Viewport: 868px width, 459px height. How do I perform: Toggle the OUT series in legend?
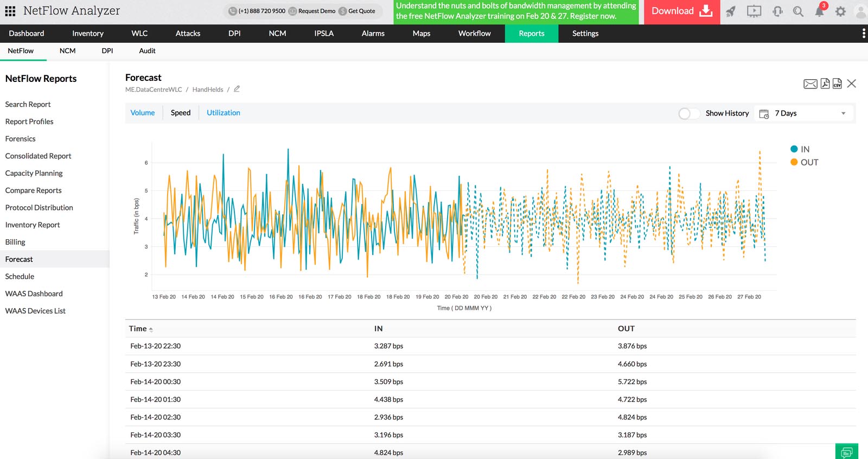point(804,162)
